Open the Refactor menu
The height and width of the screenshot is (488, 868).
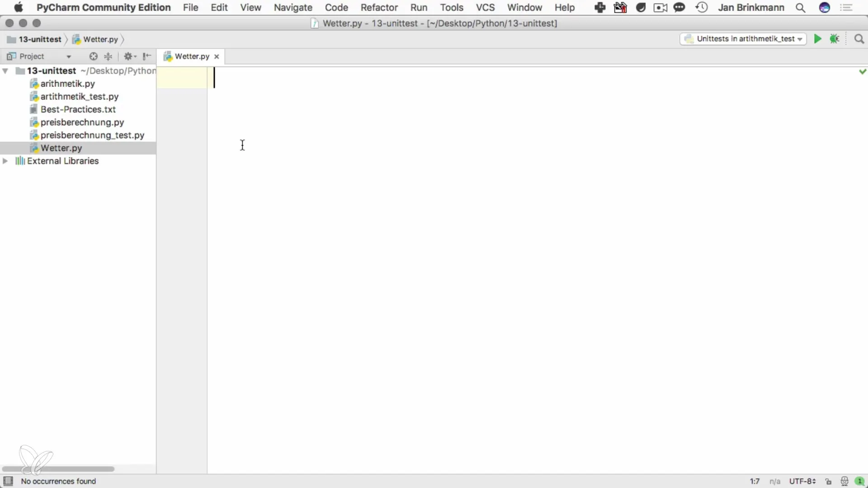[x=379, y=8]
